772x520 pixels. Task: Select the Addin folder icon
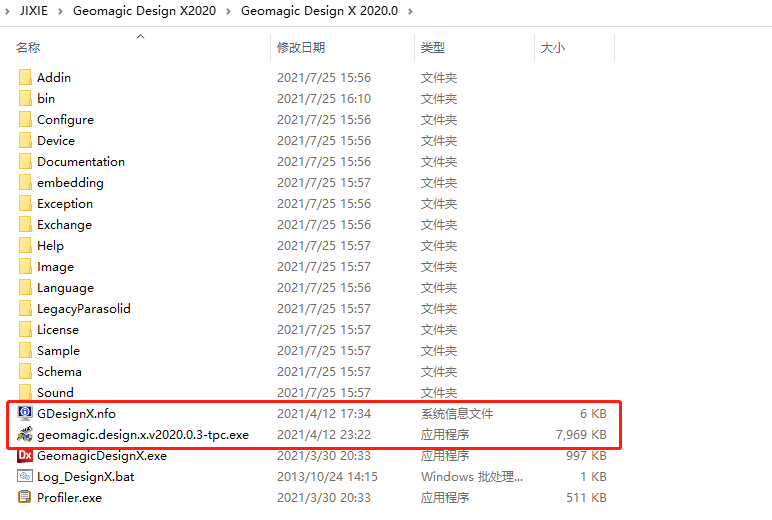click(25, 77)
